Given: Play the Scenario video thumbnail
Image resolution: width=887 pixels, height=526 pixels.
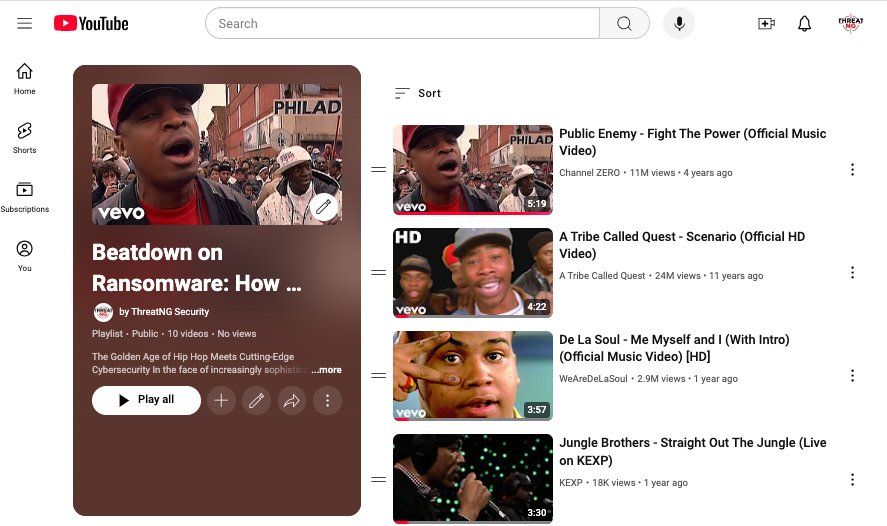Looking at the screenshot, I should click(x=473, y=273).
